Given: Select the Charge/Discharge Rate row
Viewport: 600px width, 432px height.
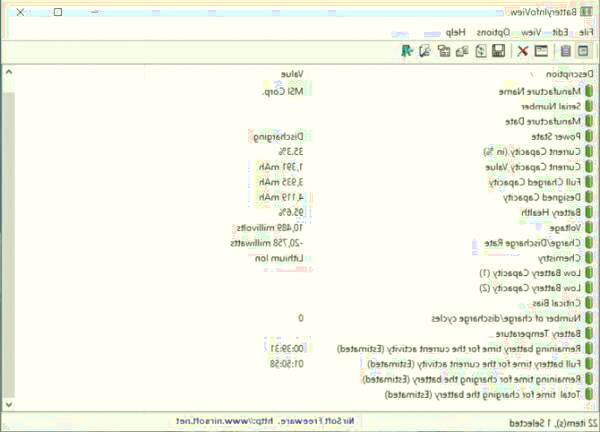Looking at the screenshot, I should (x=515, y=243).
